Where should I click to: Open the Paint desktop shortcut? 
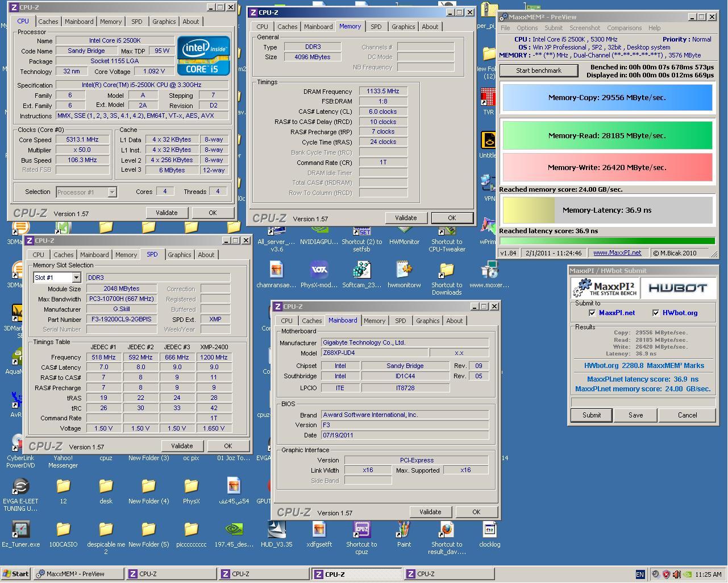click(x=404, y=534)
